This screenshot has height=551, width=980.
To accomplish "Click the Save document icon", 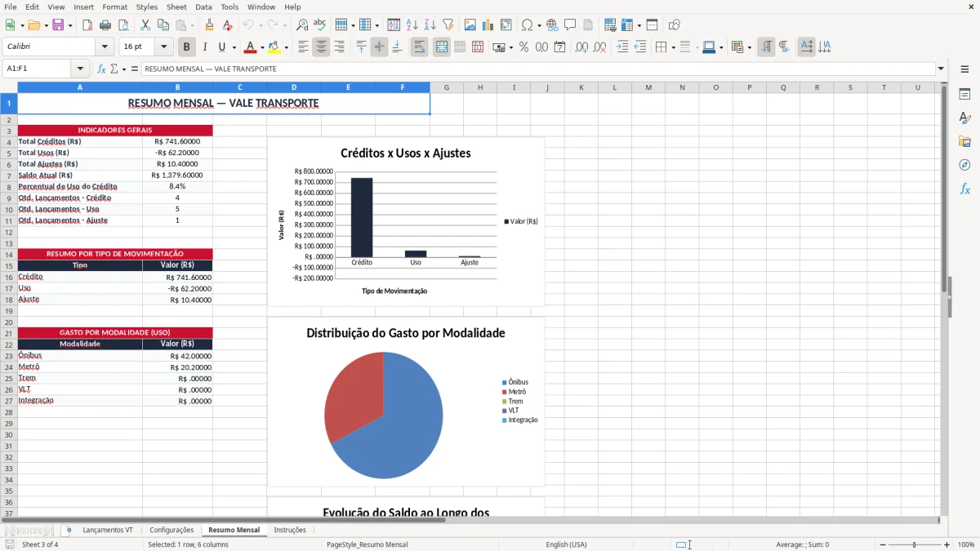I will tap(58, 25).
